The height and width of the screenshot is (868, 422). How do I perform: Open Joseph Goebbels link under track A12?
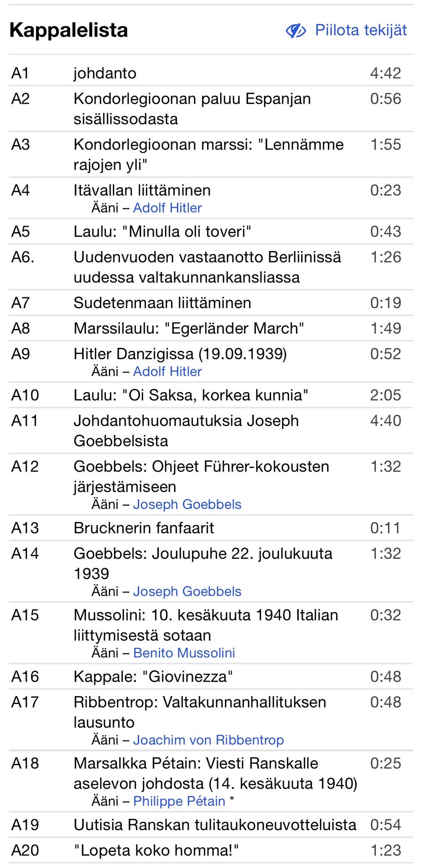(x=187, y=504)
